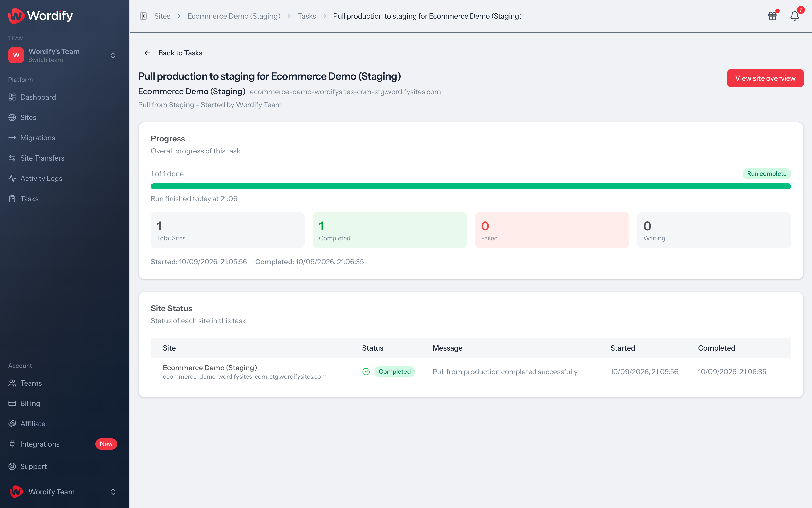812x508 pixels.
Task: Click the Status column header
Action: tap(373, 348)
